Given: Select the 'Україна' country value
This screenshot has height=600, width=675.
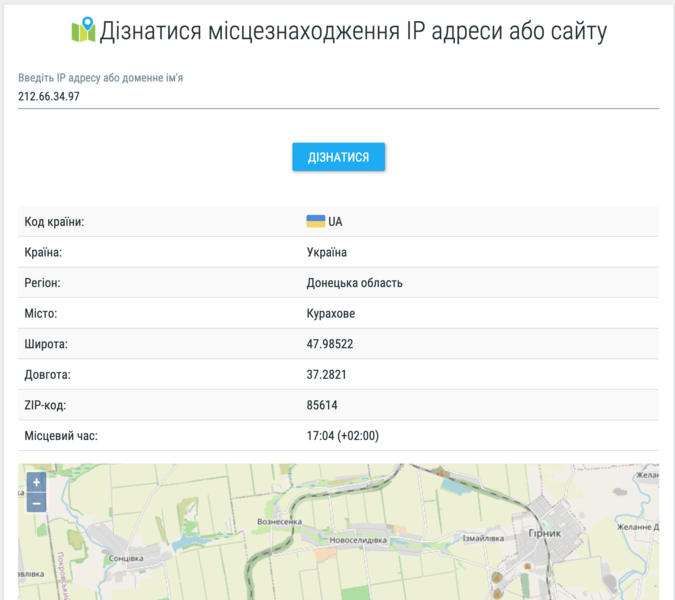Looking at the screenshot, I should 327,252.
